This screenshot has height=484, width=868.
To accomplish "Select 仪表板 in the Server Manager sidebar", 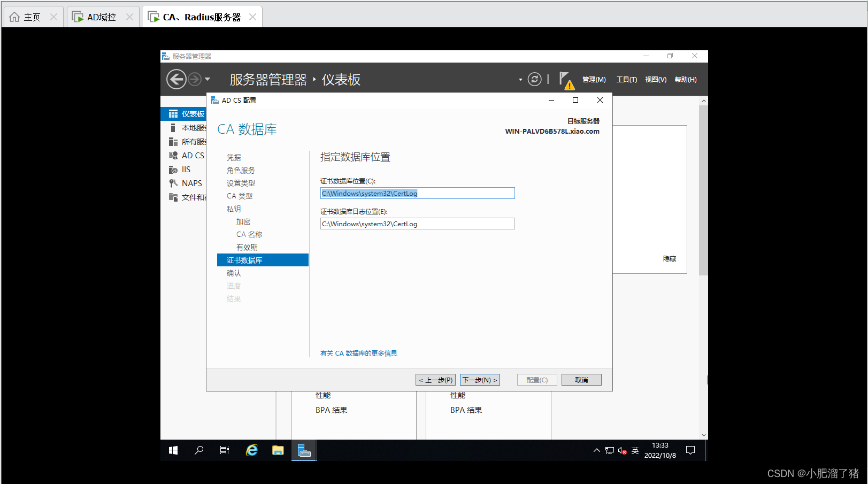I will pos(183,114).
